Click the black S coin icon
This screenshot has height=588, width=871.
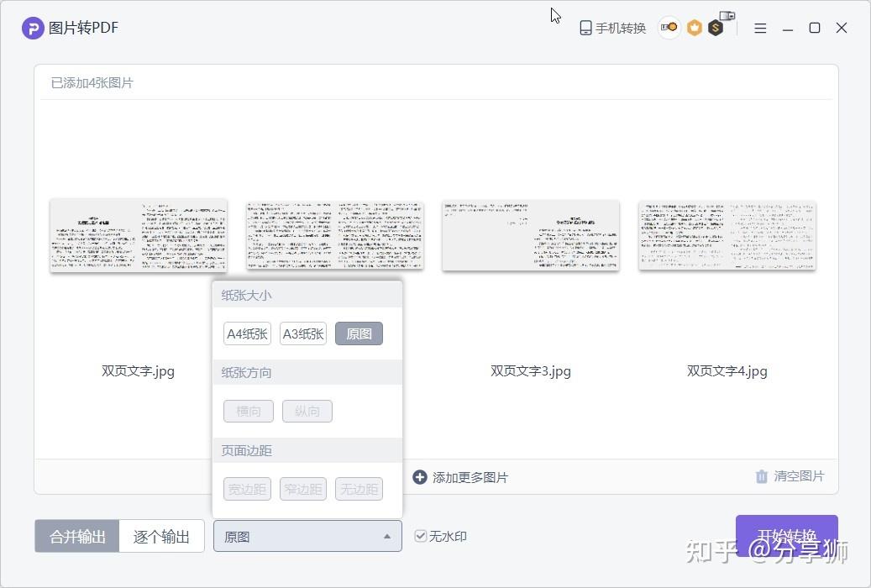[x=716, y=28]
